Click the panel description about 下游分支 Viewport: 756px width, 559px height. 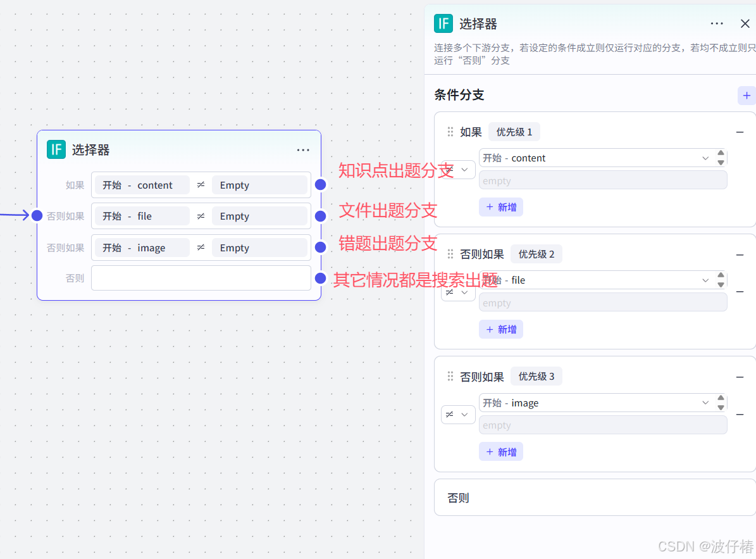[x=595, y=54]
